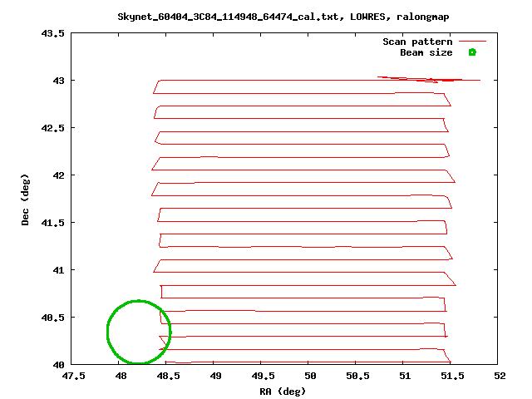Click the 'Beam size' legend label
The image size is (532, 399).
point(426,52)
